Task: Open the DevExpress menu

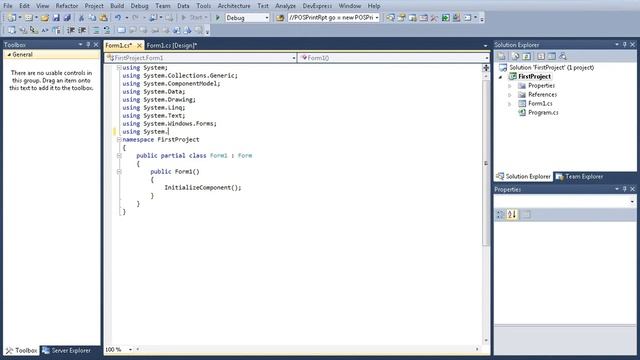Action: pyautogui.click(x=317, y=6)
